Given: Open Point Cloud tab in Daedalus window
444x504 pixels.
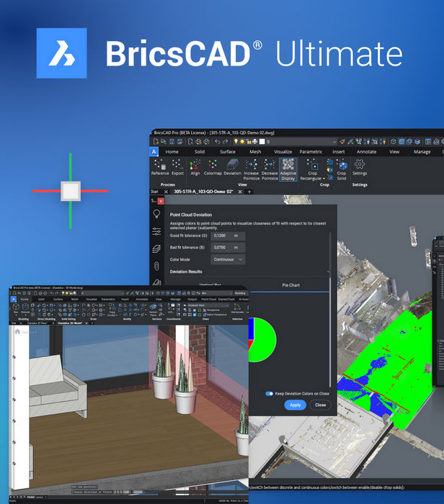Looking at the screenshot, I should tap(208, 299).
